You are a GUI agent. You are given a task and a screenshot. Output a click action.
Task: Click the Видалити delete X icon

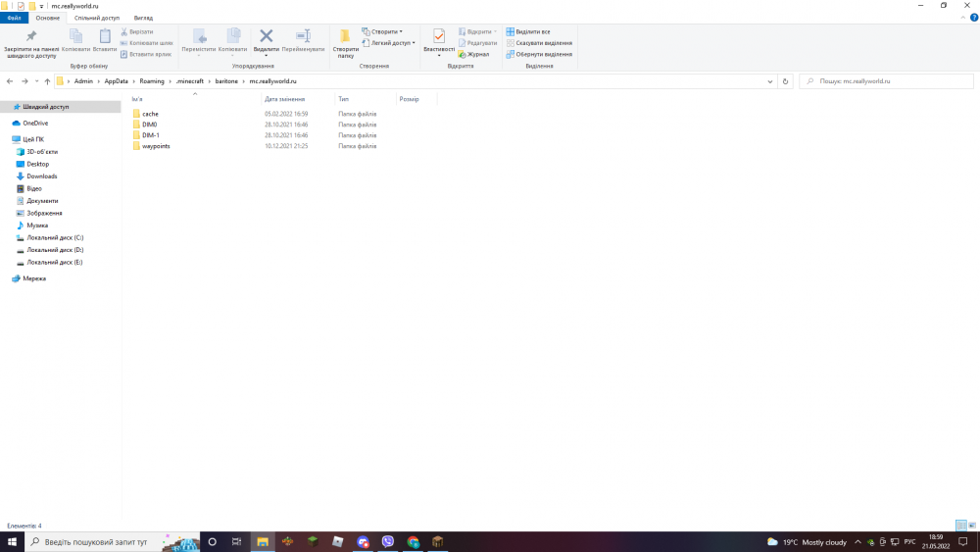pos(267,37)
